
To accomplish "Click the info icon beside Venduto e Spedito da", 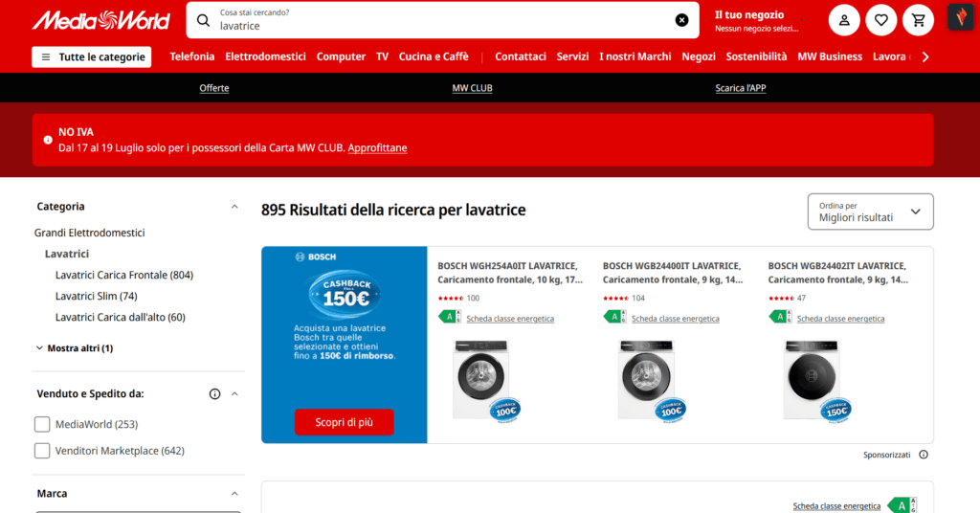I will coord(214,393).
